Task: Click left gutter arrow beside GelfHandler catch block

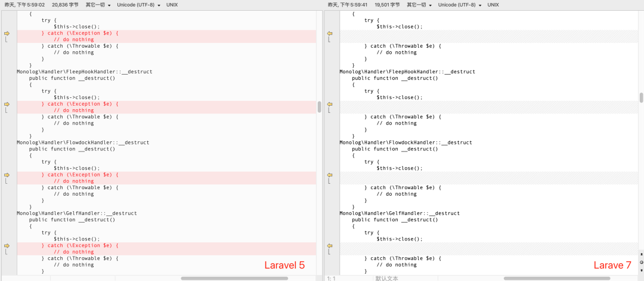Action: 7,245
